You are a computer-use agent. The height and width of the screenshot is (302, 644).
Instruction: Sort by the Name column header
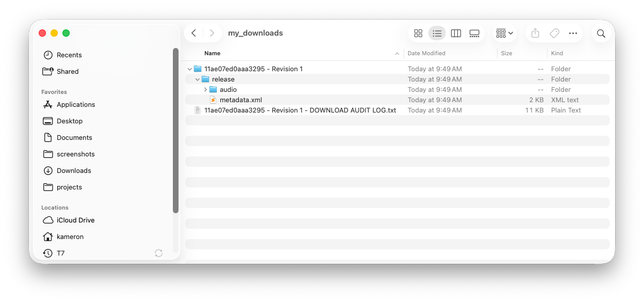212,53
